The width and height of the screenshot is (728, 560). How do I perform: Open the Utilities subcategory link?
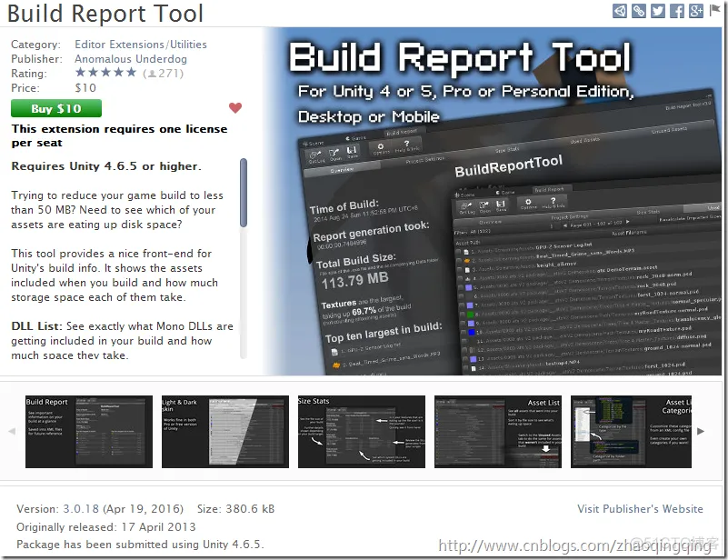188,45
